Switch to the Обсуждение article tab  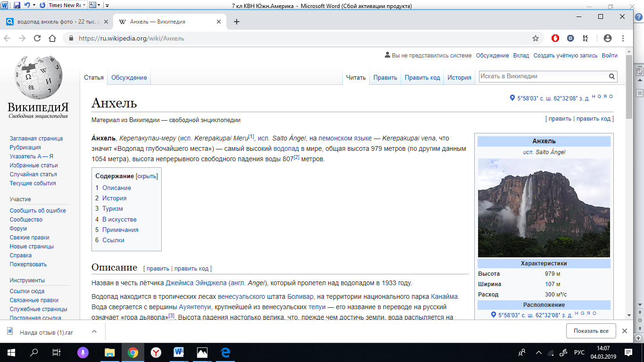129,77
